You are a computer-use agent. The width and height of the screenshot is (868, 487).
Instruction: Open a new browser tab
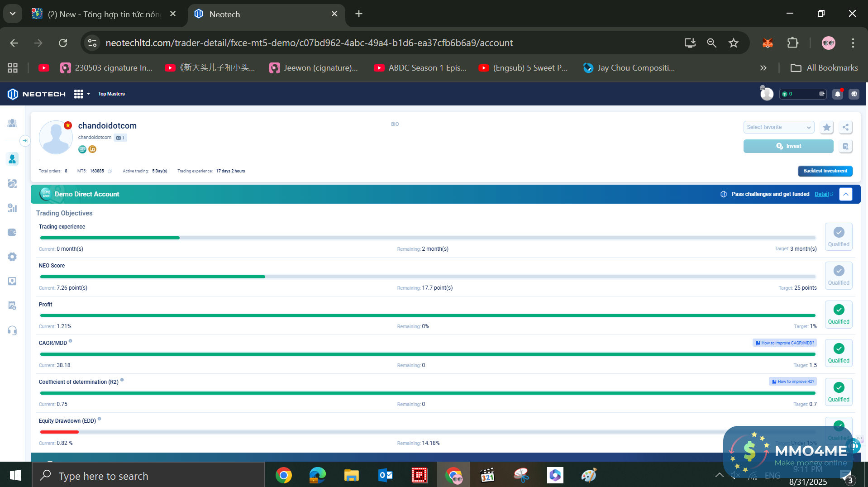click(359, 14)
